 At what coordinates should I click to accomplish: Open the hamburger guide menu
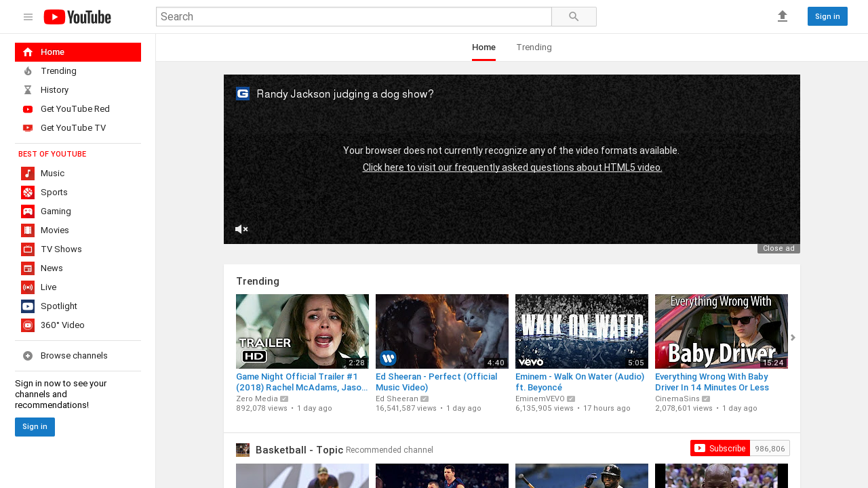[28, 17]
